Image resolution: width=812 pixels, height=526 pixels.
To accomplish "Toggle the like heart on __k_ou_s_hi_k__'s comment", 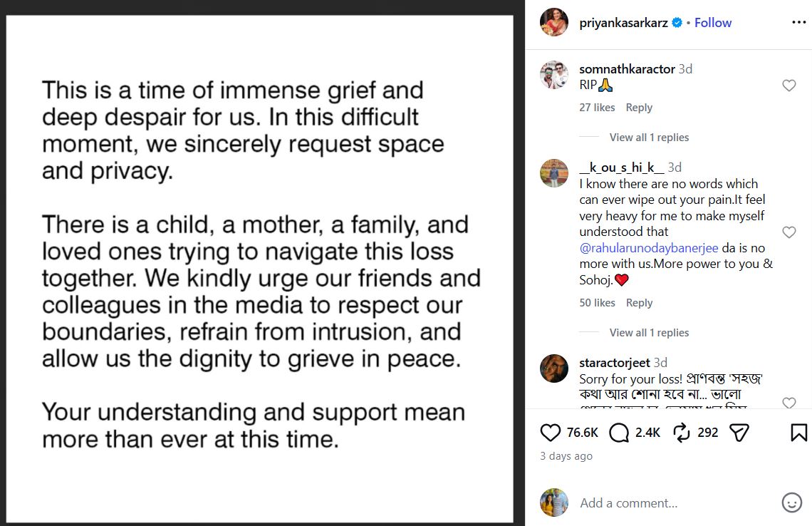I will click(x=788, y=232).
